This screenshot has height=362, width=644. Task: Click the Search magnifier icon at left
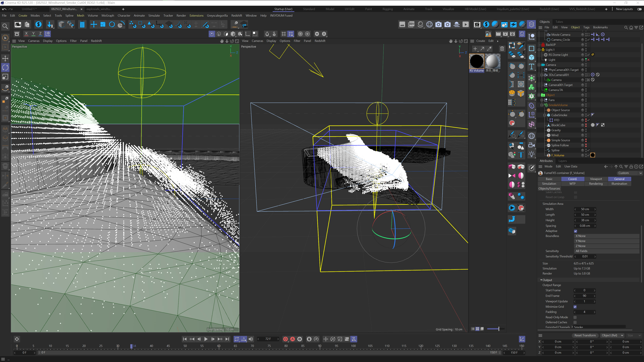pyautogui.click(x=5, y=26)
